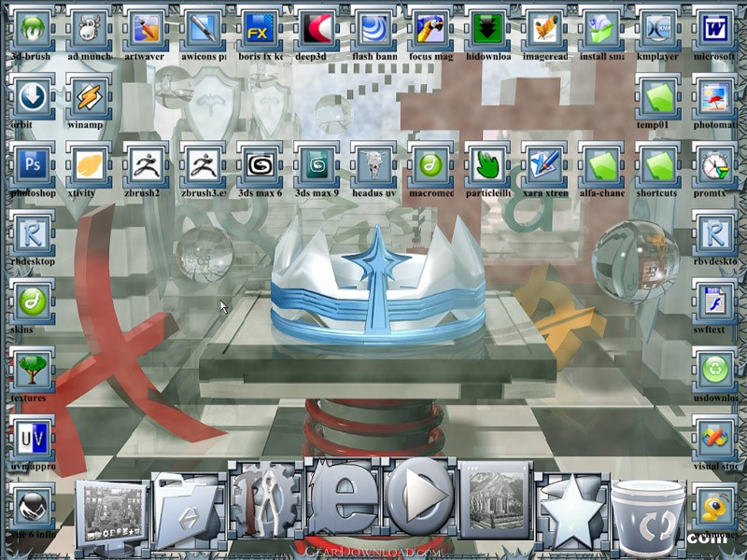Launch 3ds max 9 icon
Viewport: 747px width, 560px height.
tap(317, 165)
